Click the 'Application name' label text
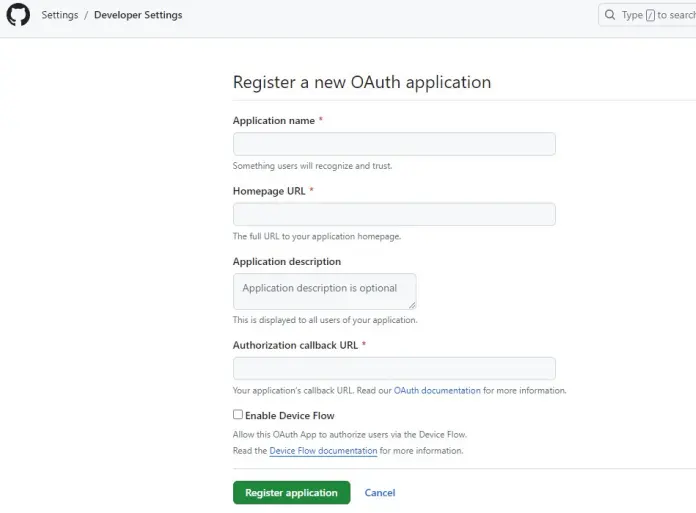The image size is (696, 513). tap(273, 121)
